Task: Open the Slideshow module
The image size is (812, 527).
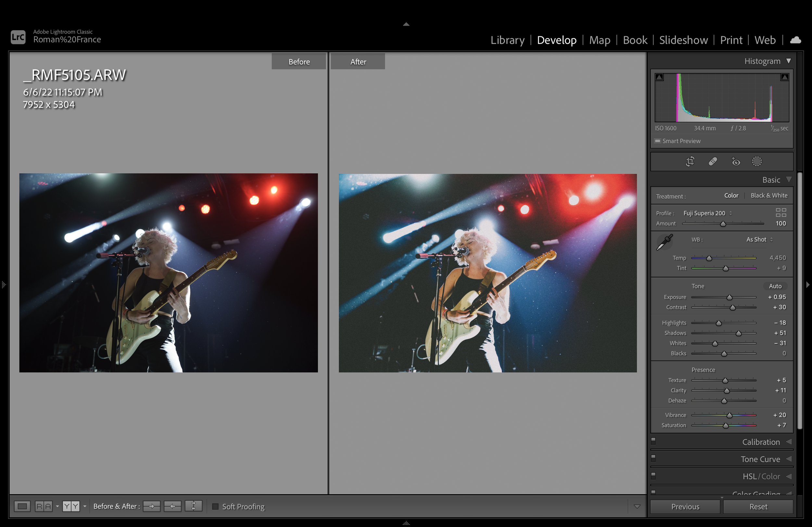Action: pos(683,40)
